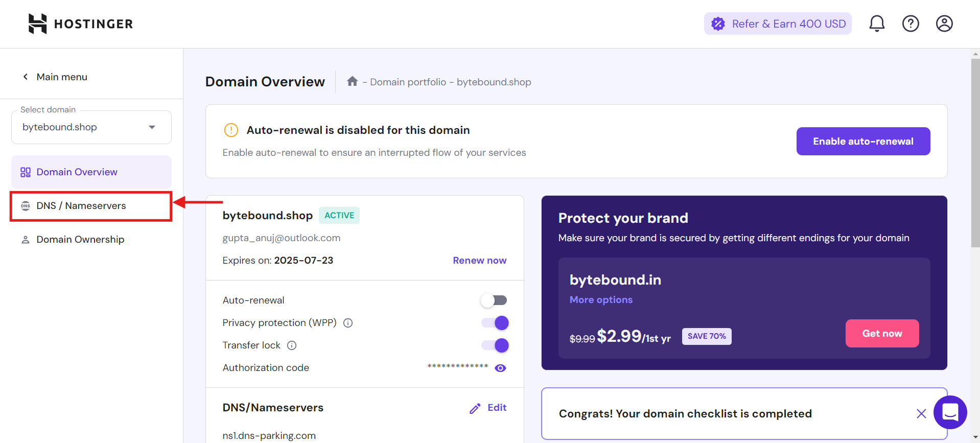Viewport: 980px width, 443px height.
Task: Click the Domain Overview grid icon
Action: click(26, 172)
